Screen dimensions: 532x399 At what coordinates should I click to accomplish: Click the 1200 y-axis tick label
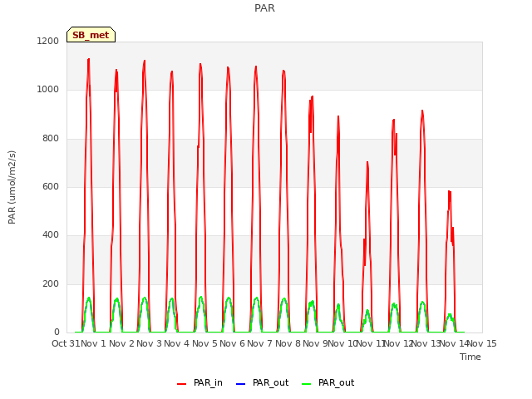48,41
